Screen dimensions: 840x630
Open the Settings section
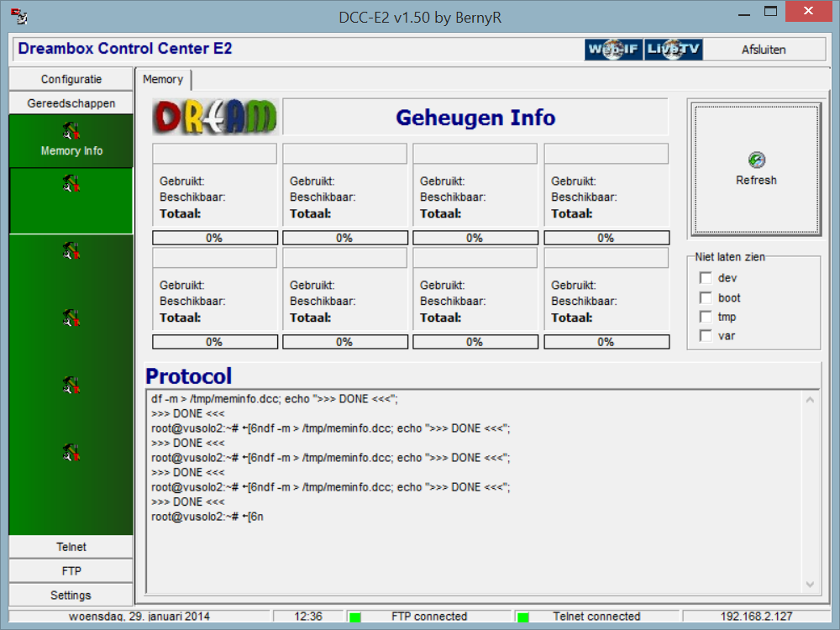click(71, 596)
